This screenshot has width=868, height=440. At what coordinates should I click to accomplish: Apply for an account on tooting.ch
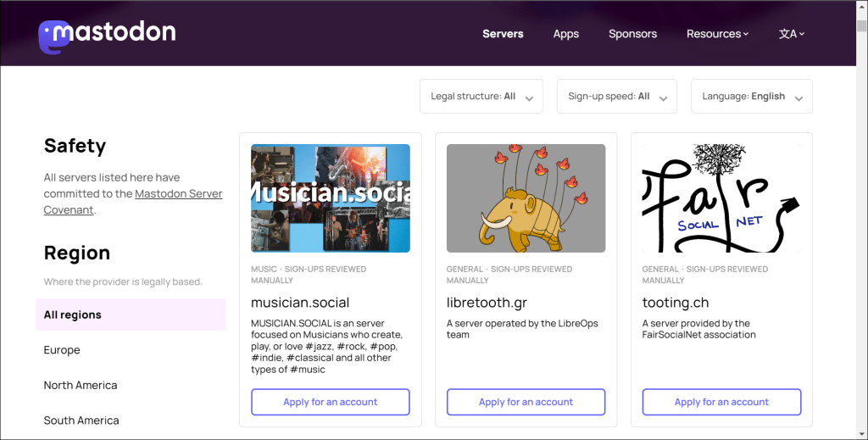tap(721, 402)
